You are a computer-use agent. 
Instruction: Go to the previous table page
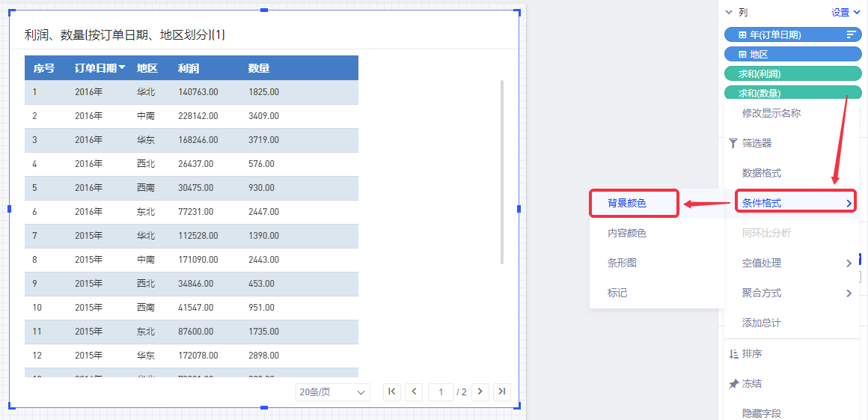pos(414,392)
